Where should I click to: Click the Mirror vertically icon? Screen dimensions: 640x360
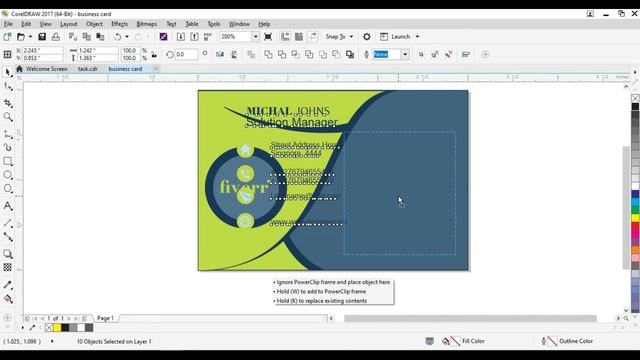click(x=234, y=54)
